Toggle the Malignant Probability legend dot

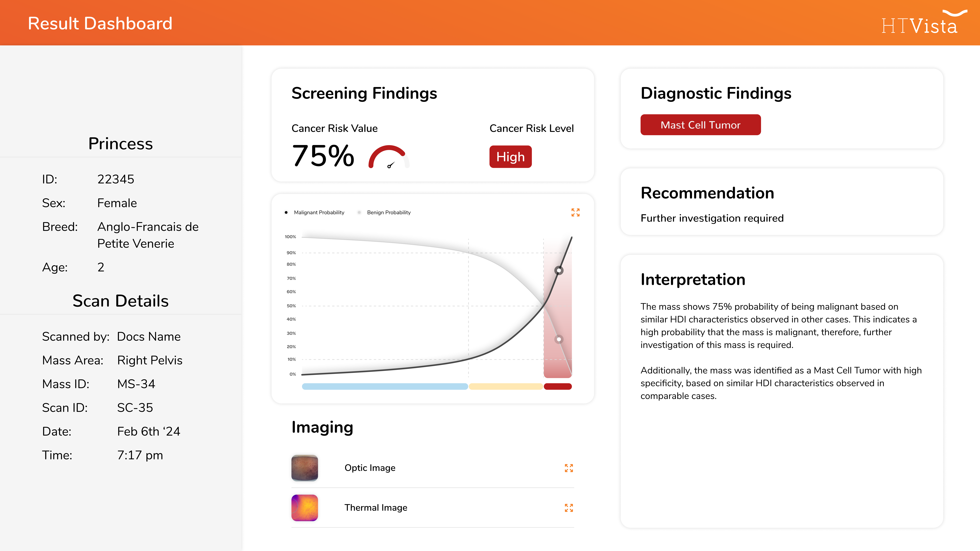(x=286, y=213)
